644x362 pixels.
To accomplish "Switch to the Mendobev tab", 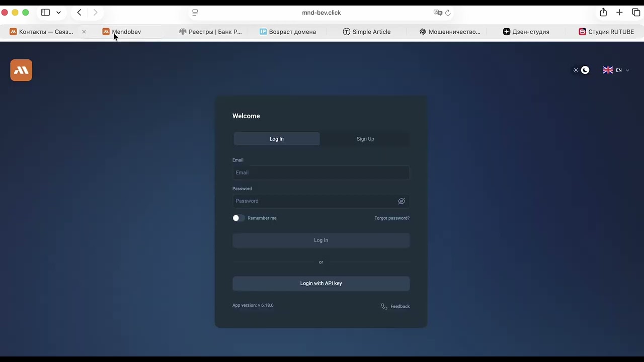I will click(x=122, y=32).
